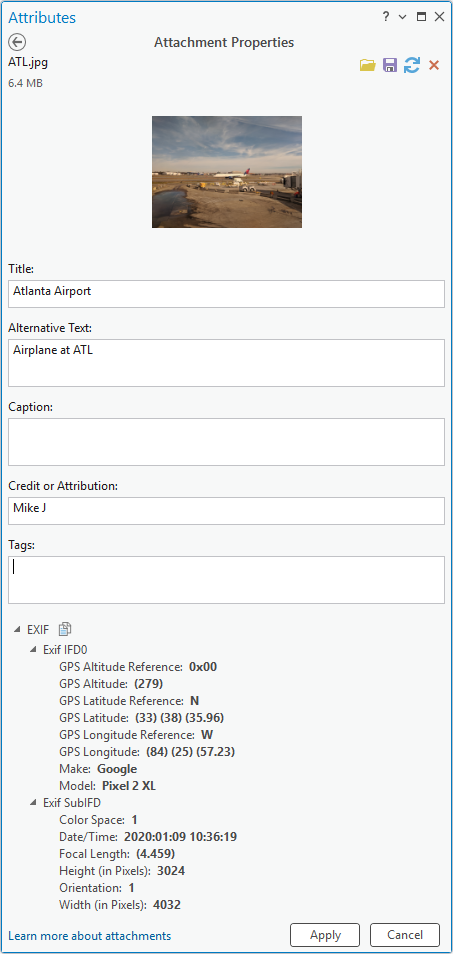Open the pane options chevron menu

click(x=403, y=17)
